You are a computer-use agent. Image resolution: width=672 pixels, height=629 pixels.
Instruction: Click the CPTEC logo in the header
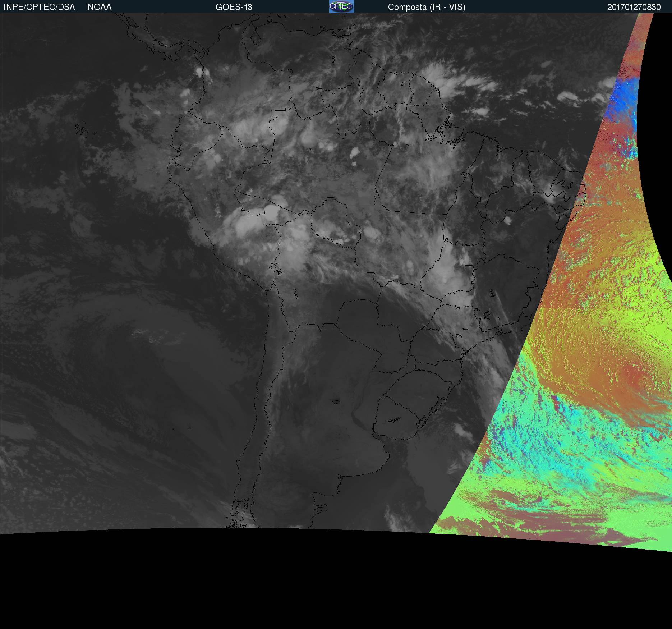(x=341, y=6)
